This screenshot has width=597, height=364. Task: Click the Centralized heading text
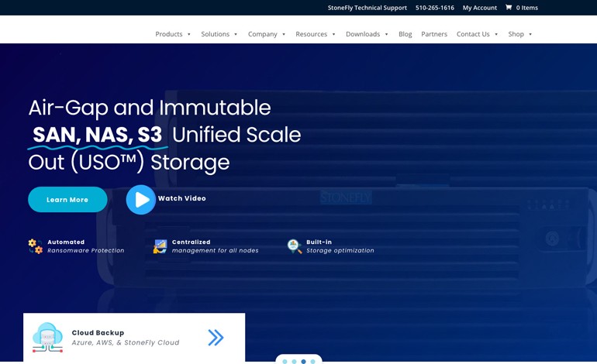coord(192,242)
